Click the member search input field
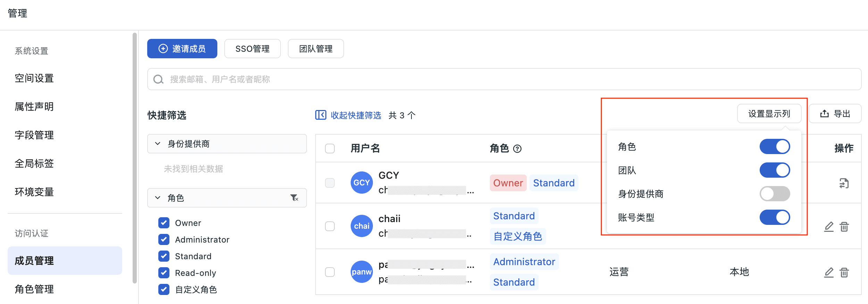Image resolution: width=868 pixels, height=304 pixels. [x=504, y=79]
